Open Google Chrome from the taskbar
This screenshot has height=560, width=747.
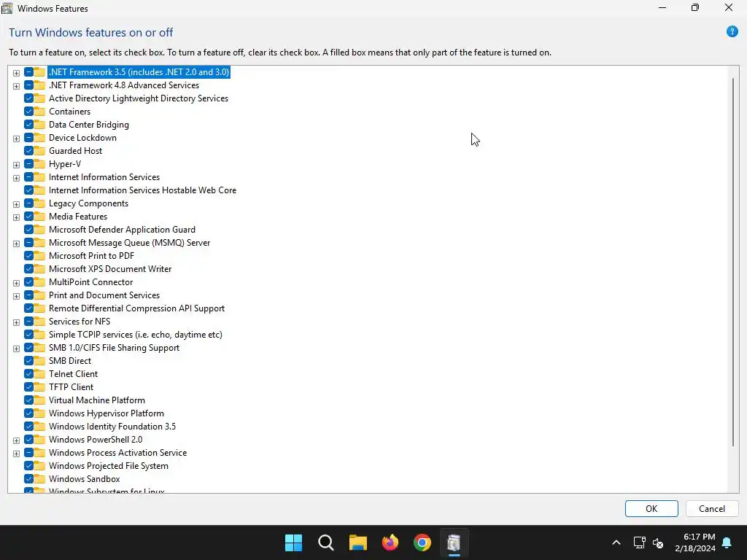(x=422, y=542)
